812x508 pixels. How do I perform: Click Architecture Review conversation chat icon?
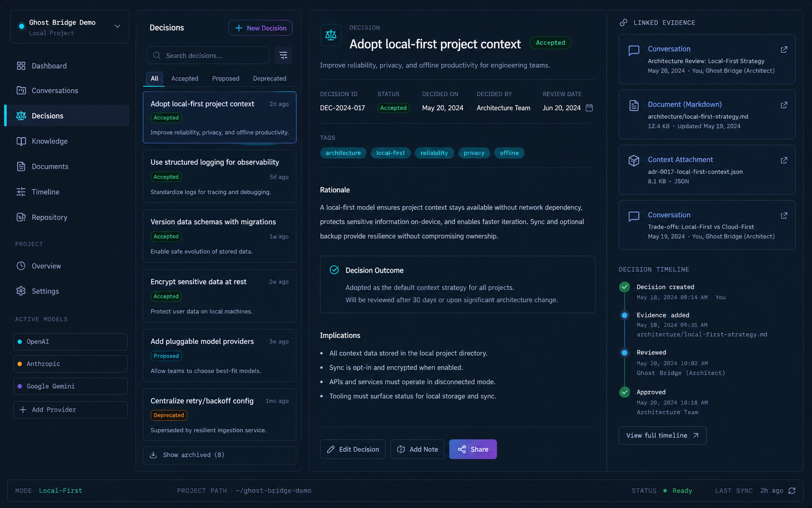634,50
